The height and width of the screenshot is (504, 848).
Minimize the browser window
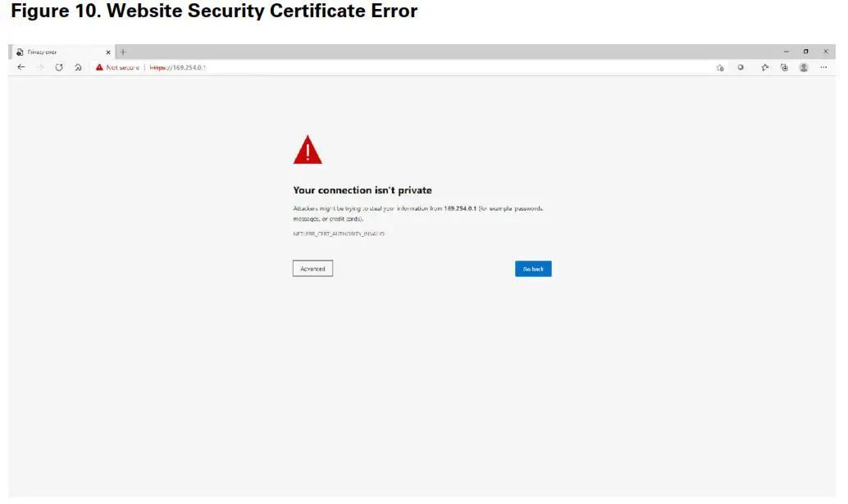click(x=786, y=52)
